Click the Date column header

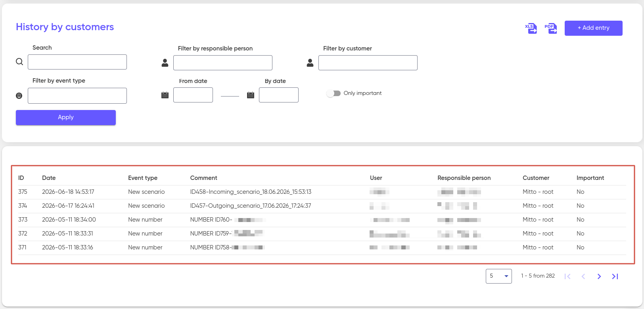tap(49, 178)
